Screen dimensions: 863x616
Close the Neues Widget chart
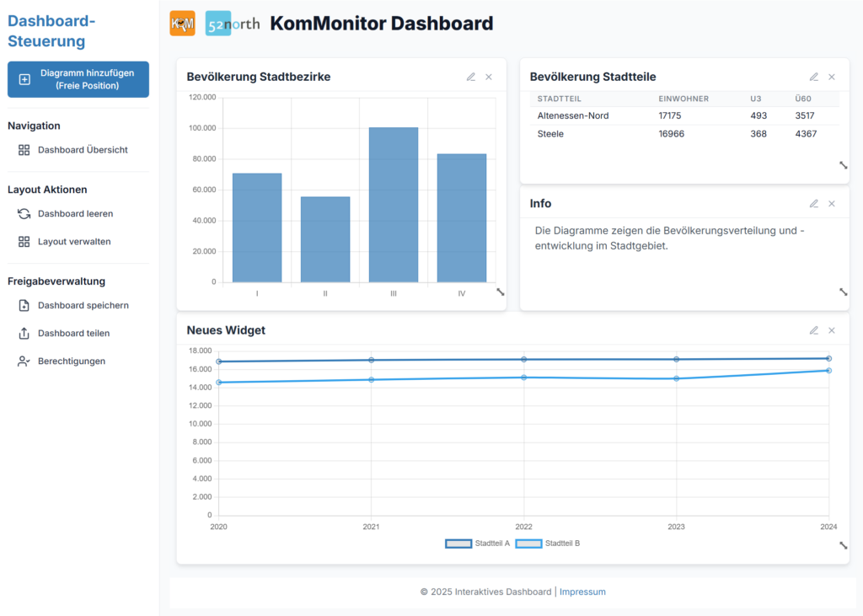(x=832, y=330)
